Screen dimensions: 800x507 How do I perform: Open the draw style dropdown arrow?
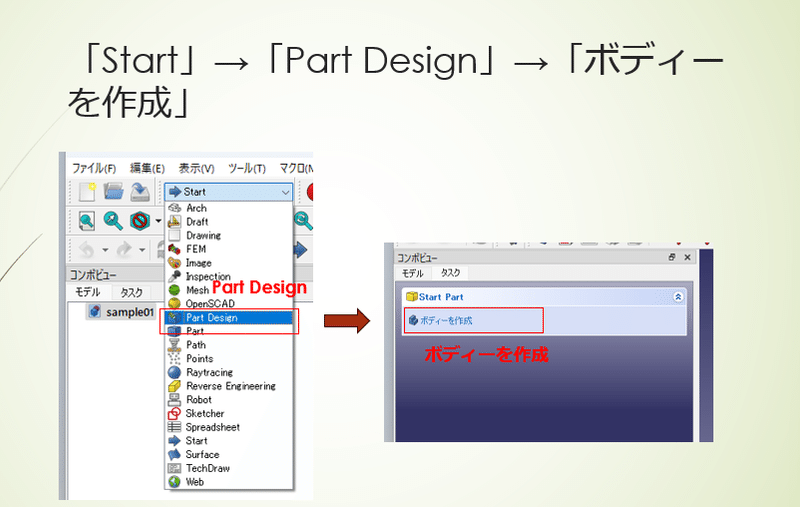point(158,221)
